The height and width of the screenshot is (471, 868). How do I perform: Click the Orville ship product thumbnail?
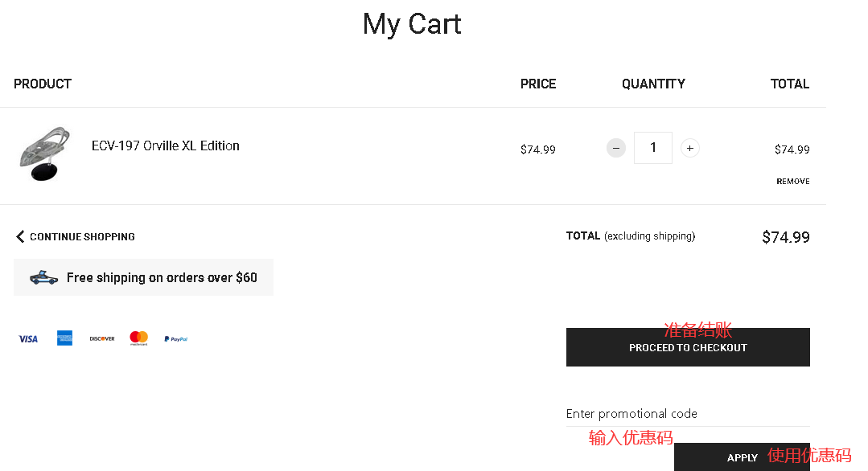click(44, 154)
